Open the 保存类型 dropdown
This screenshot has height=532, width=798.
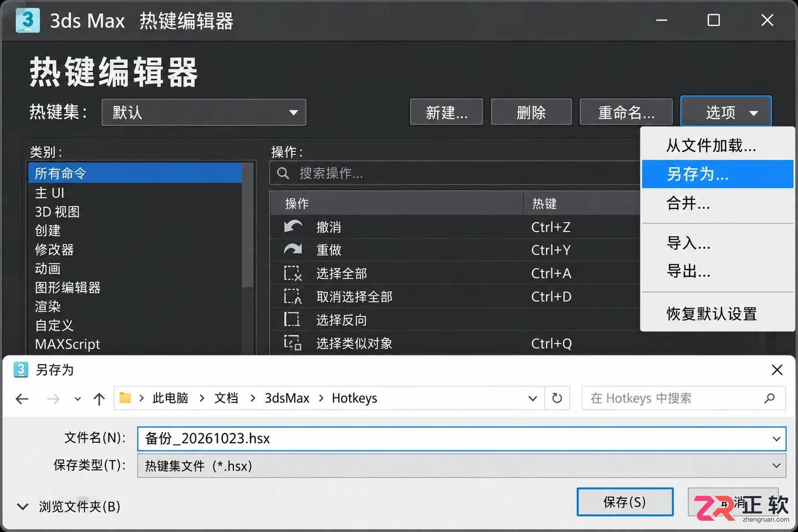462,466
